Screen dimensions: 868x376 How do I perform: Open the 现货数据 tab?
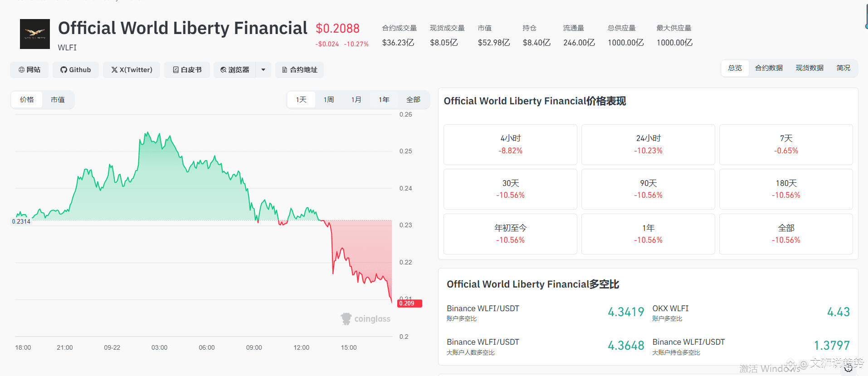[x=809, y=68]
